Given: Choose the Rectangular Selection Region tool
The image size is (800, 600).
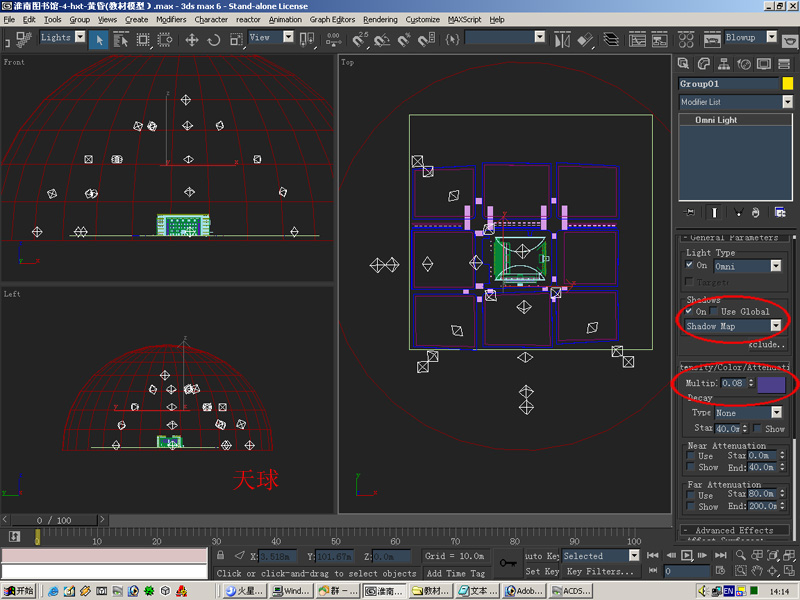Looking at the screenshot, I should click(143, 40).
